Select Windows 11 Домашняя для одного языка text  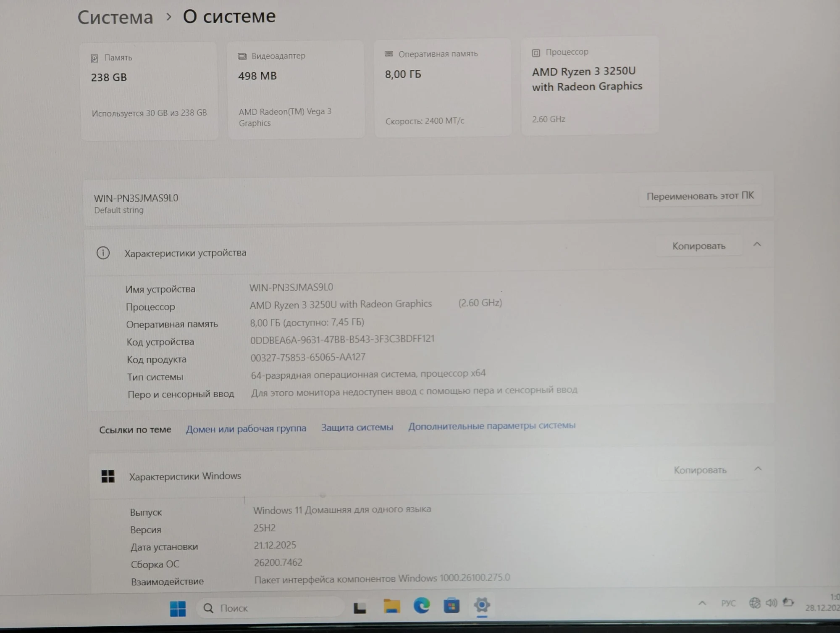(342, 510)
